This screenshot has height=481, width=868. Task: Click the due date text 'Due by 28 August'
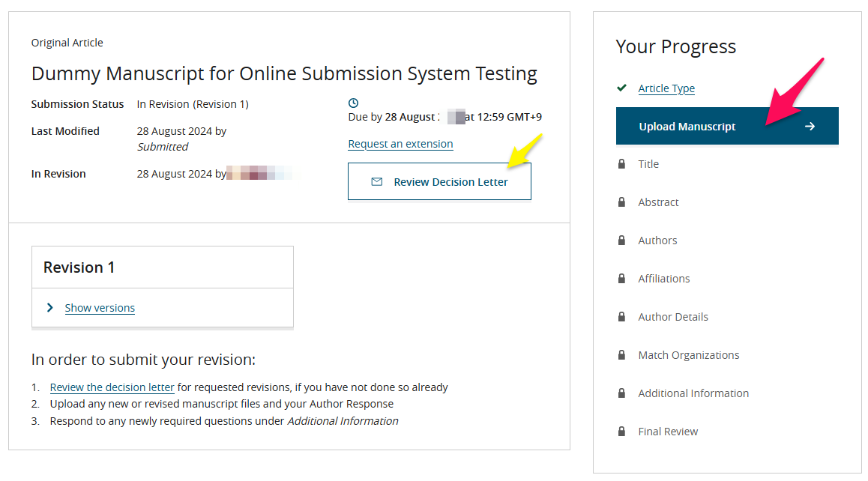coord(392,117)
